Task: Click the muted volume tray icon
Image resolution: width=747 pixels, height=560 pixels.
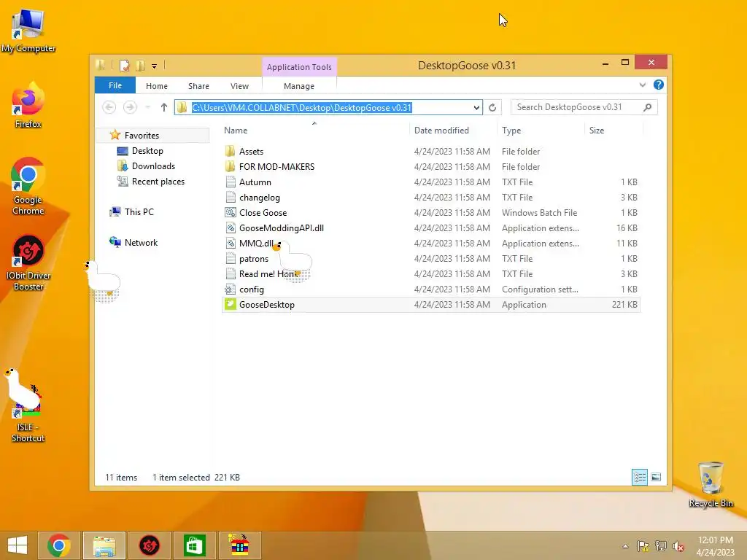Action: pos(678,546)
